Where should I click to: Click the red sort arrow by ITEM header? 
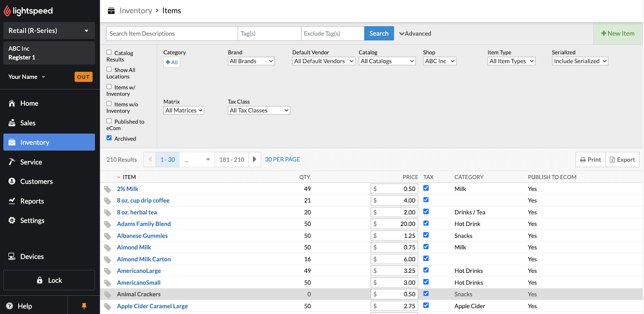point(119,177)
